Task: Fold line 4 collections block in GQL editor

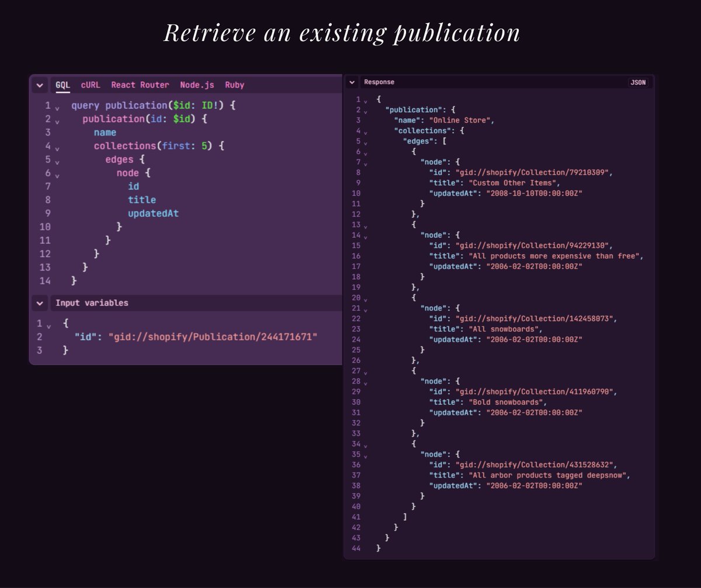Action: tap(57, 148)
